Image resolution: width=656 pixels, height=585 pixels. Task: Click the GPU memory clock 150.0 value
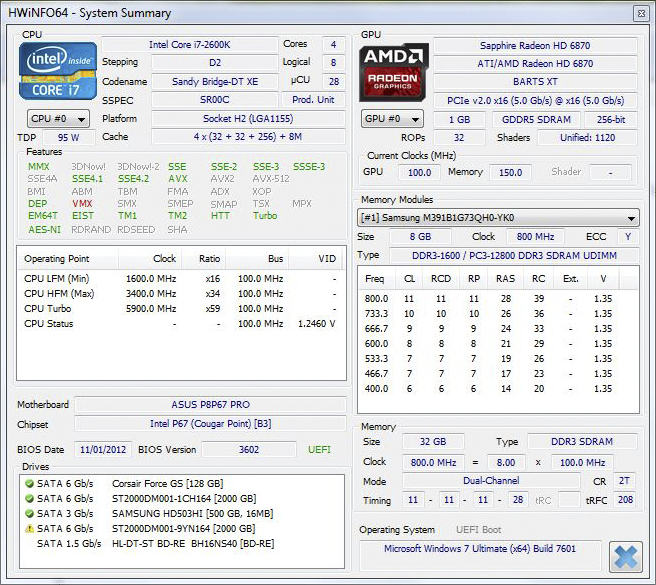point(510,172)
